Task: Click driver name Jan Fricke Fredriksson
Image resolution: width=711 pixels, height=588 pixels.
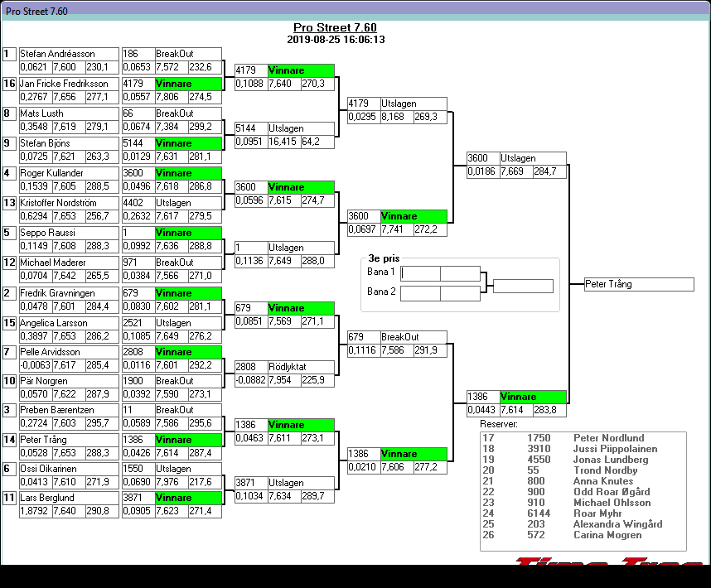Action: point(69,84)
